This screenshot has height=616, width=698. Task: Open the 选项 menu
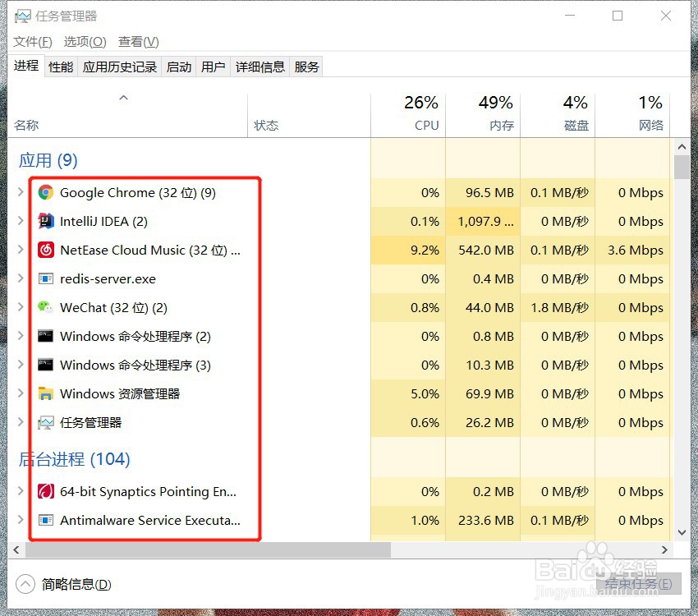[85, 41]
